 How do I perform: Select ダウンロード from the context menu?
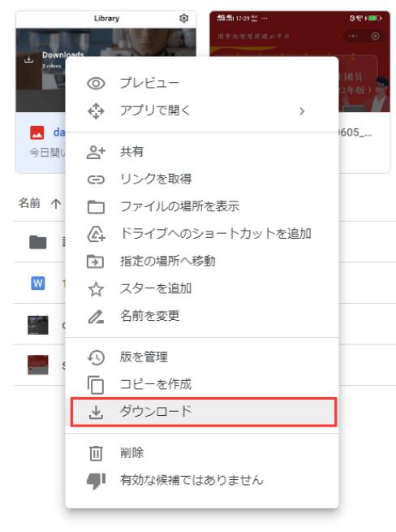(204, 413)
